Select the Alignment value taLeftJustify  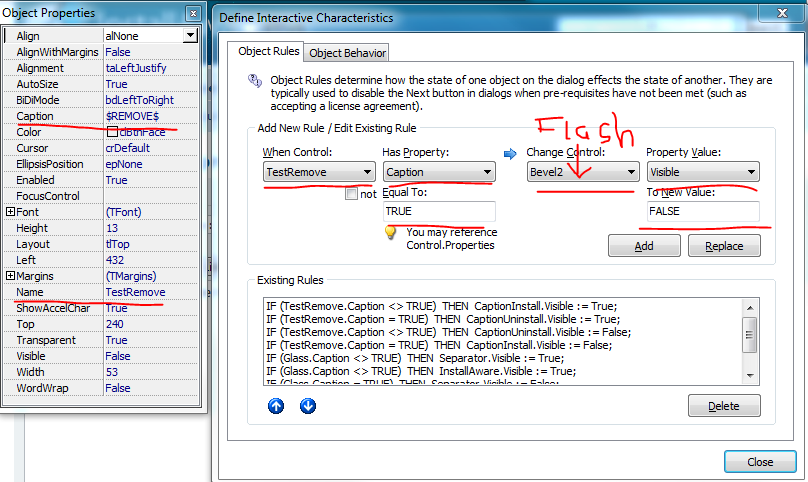coord(136,68)
